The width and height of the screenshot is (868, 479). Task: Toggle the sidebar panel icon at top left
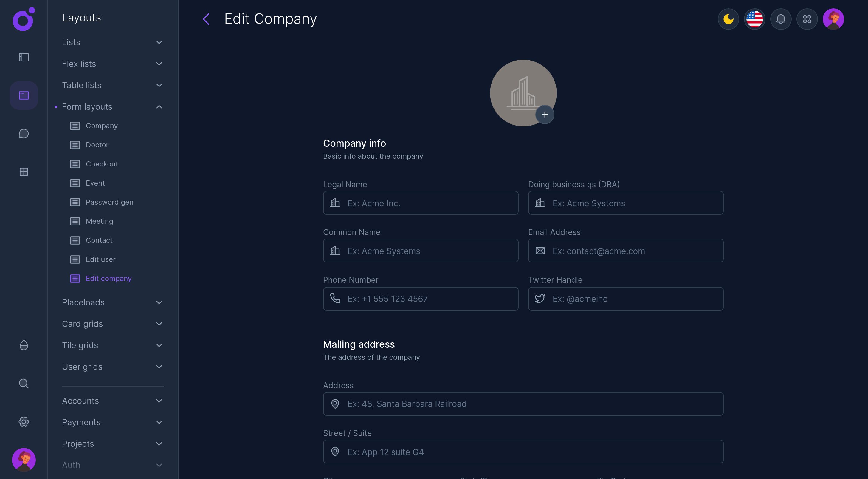(24, 57)
